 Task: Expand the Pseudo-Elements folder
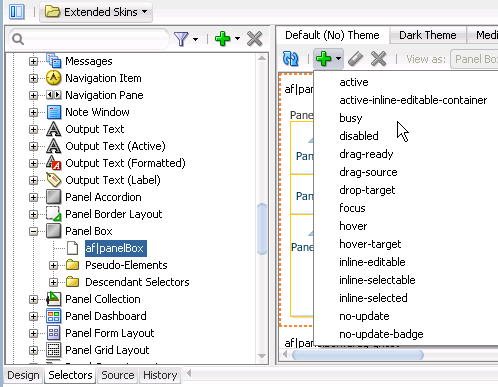[x=53, y=265]
